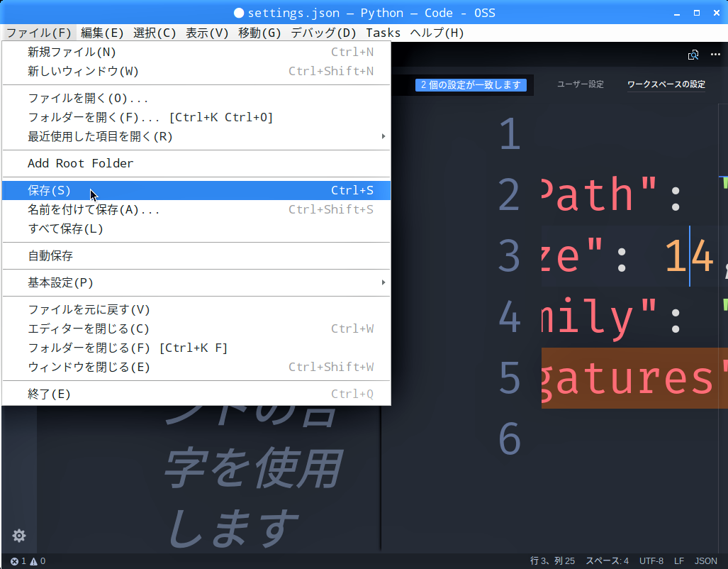Switch to ワークスペースの設定 tab
Screen dimensions: 728x569
(x=666, y=84)
